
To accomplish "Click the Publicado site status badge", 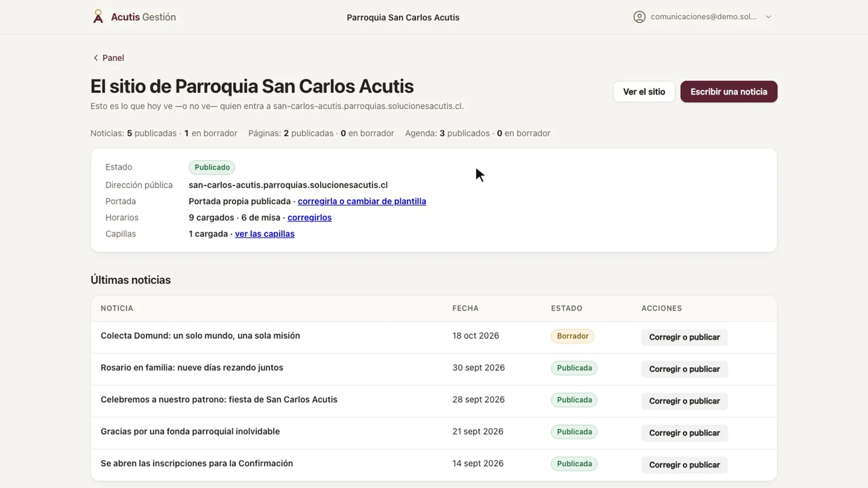I will tap(212, 168).
